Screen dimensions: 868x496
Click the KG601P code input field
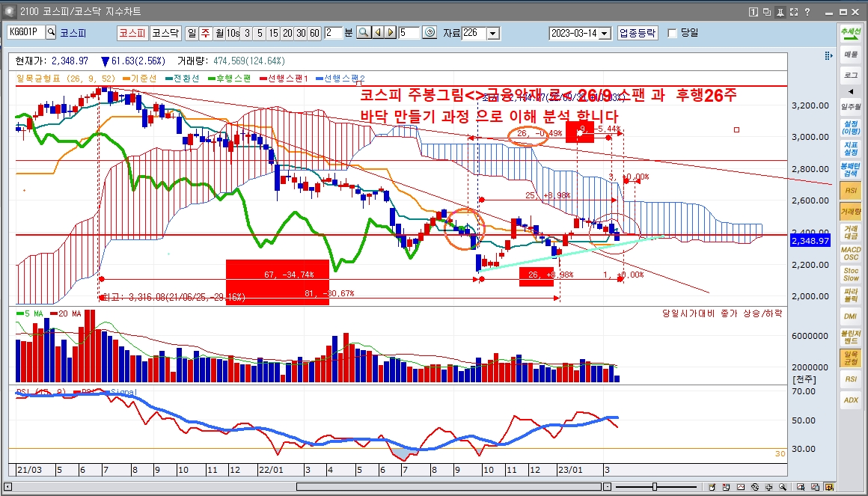(26, 32)
